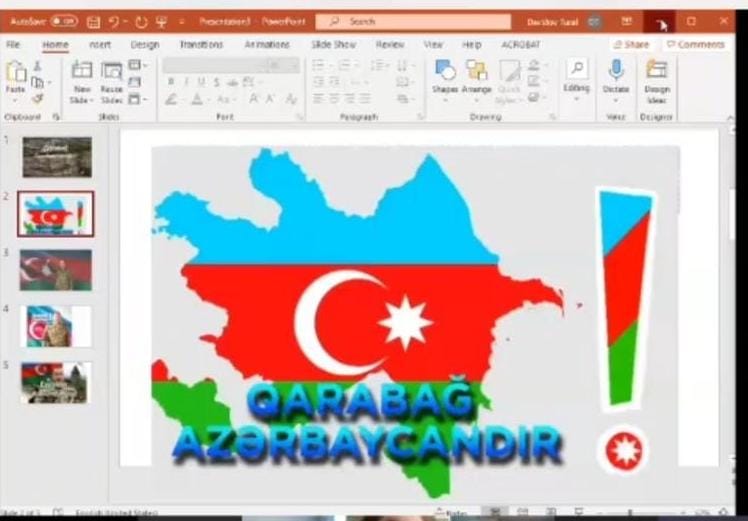Toggle Underline formatting

click(201, 82)
